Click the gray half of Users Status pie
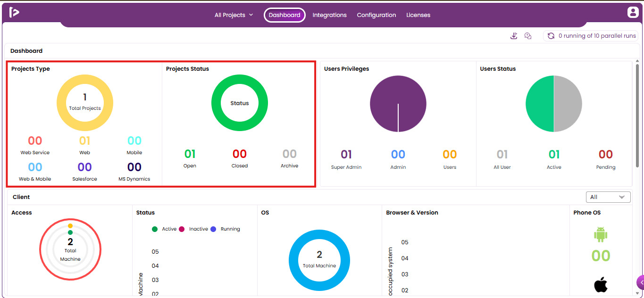This screenshot has height=298, width=644. 568,104
